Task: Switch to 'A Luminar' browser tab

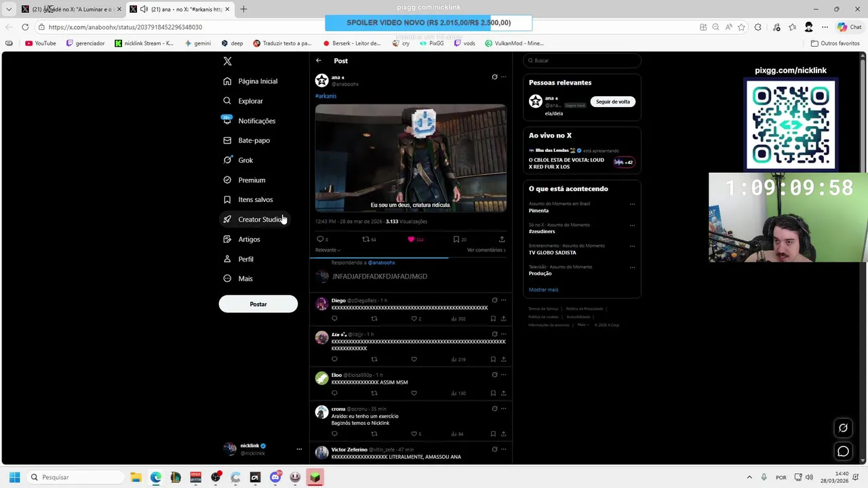Action: pos(71,9)
